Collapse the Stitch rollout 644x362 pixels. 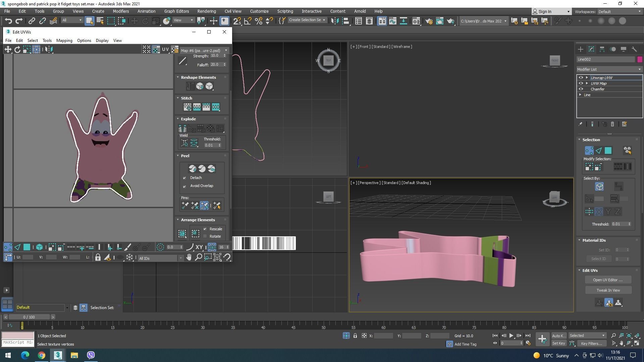point(186,98)
